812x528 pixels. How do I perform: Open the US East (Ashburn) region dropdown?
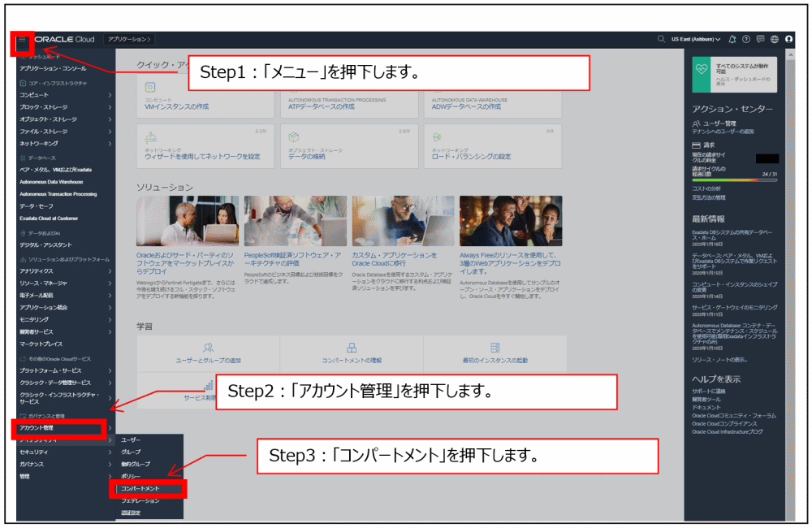pyautogui.click(x=696, y=39)
